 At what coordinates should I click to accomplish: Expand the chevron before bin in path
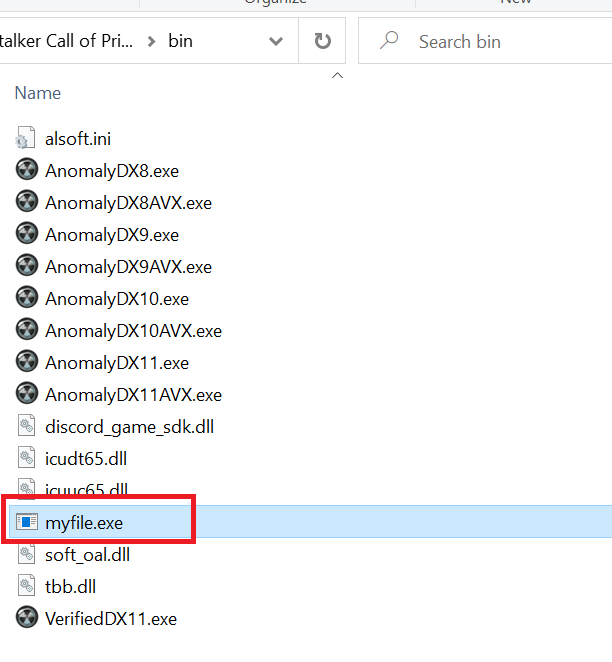click(151, 41)
